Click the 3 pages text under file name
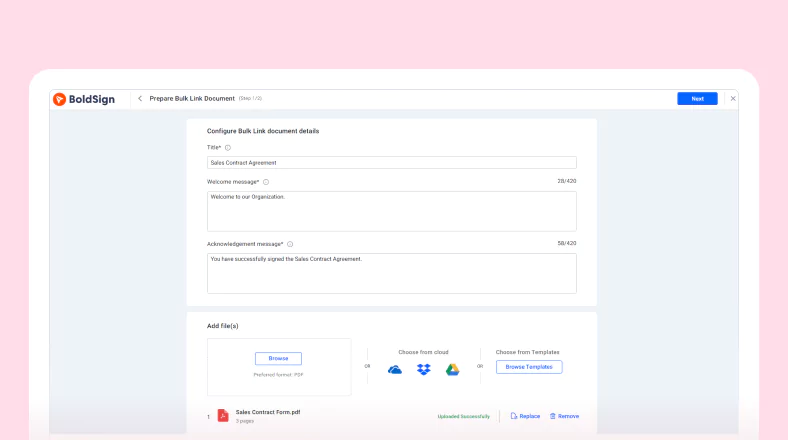Viewport: 788px width, 440px height. 245,421
